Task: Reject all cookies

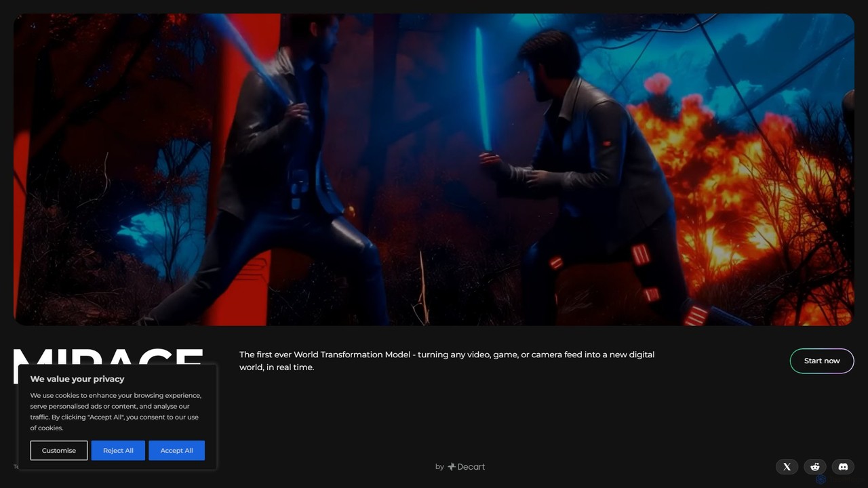Action: click(118, 451)
